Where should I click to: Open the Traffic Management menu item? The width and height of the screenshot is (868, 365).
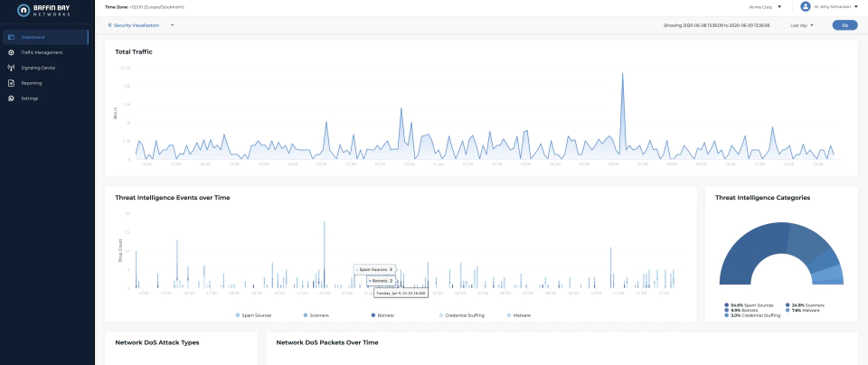click(44, 52)
